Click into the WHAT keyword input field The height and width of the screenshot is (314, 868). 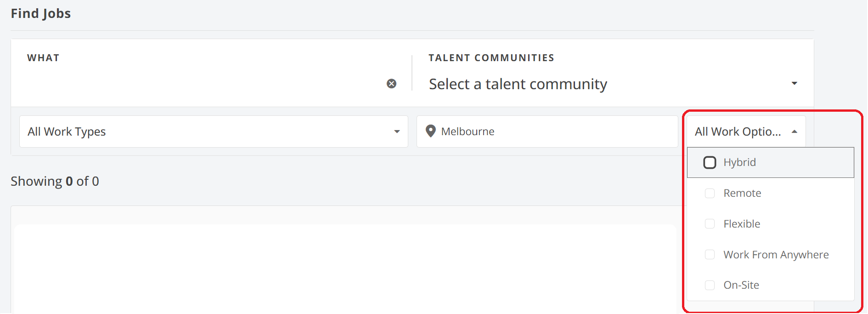(x=202, y=84)
